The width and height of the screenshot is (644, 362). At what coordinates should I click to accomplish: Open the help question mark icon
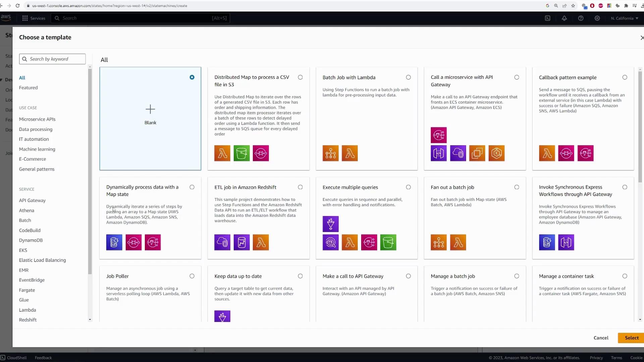581,18
